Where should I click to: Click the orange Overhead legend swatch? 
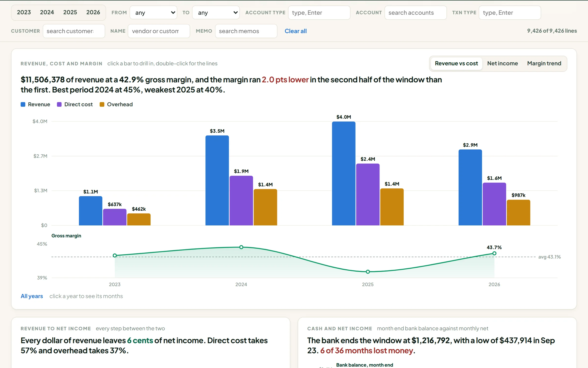tap(102, 104)
